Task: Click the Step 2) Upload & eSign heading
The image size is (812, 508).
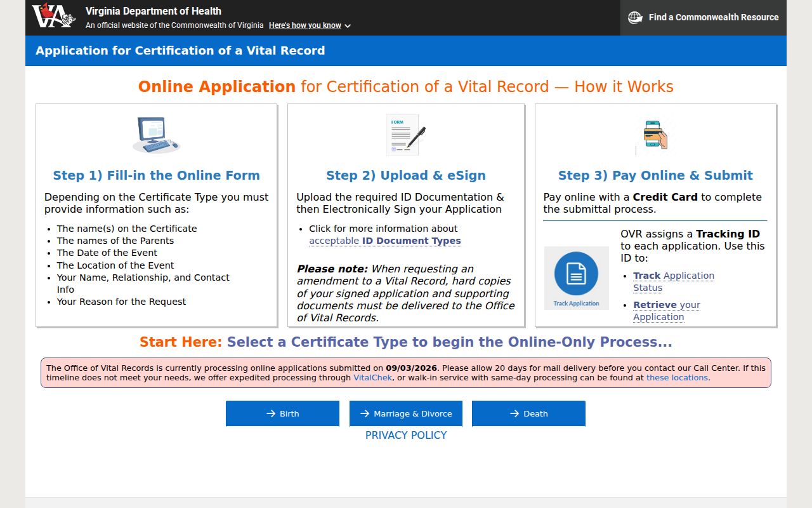Action: tap(406, 175)
